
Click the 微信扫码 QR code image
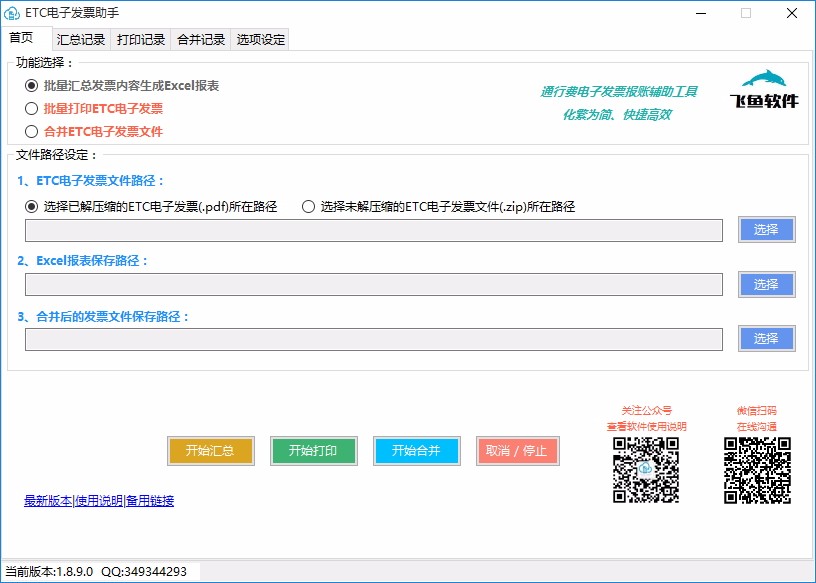click(x=757, y=470)
